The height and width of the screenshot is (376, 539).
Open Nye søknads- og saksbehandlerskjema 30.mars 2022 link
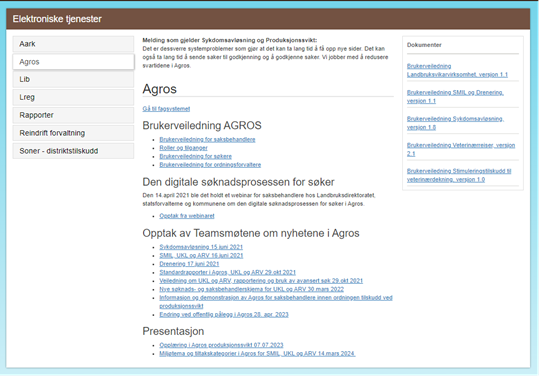(x=251, y=289)
